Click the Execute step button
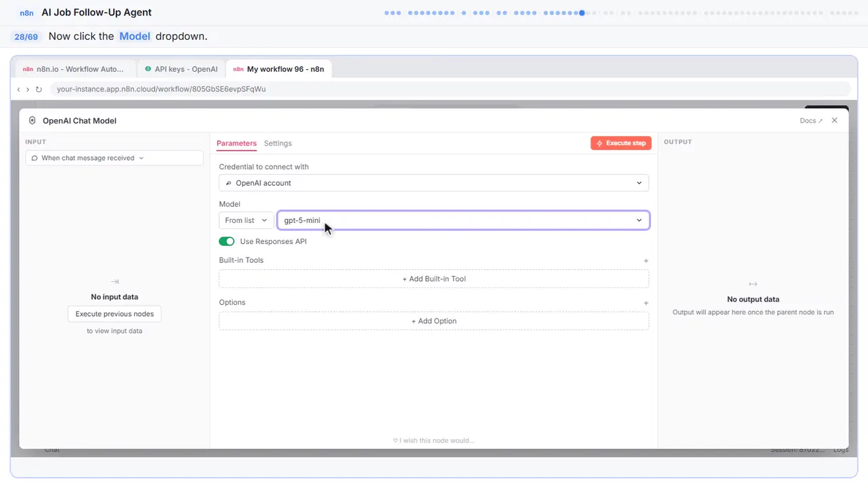This screenshot has height=488, width=868. point(621,143)
